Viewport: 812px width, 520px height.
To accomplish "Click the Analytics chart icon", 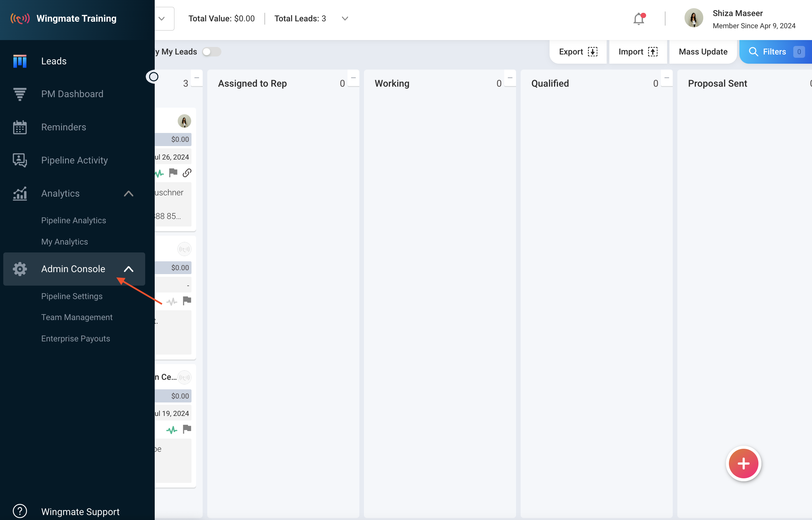I will coord(20,193).
